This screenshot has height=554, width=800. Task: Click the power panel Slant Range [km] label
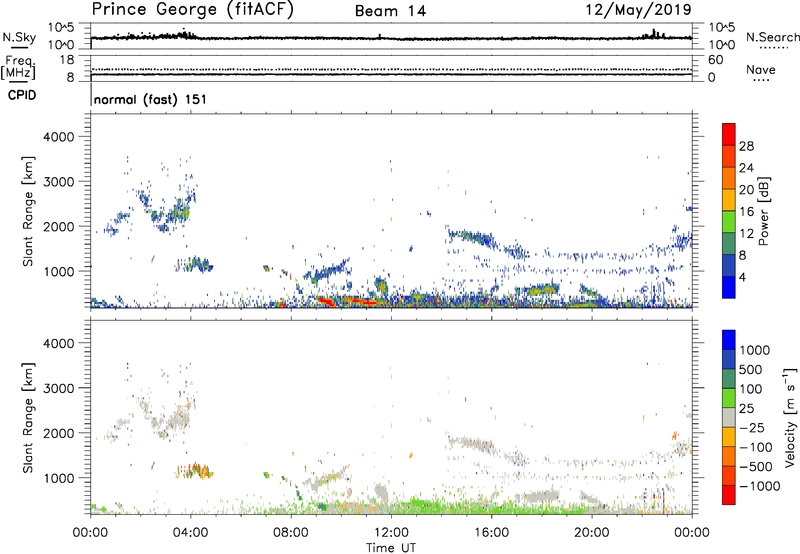point(28,211)
